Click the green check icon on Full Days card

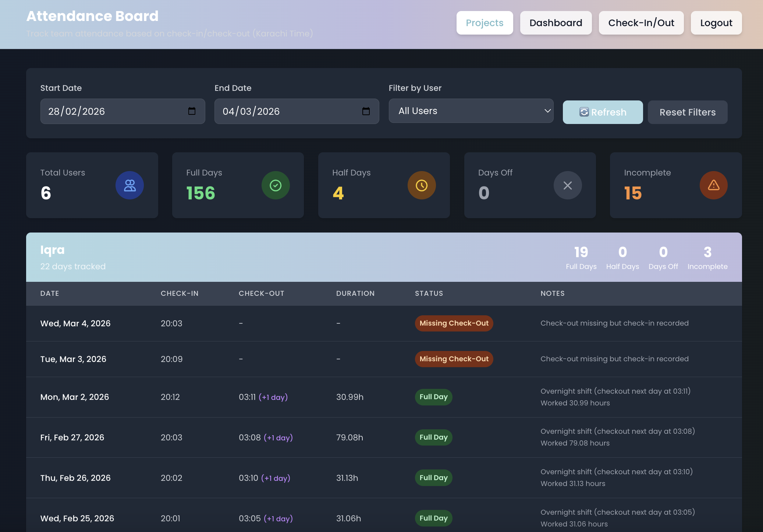pos(275,185)
